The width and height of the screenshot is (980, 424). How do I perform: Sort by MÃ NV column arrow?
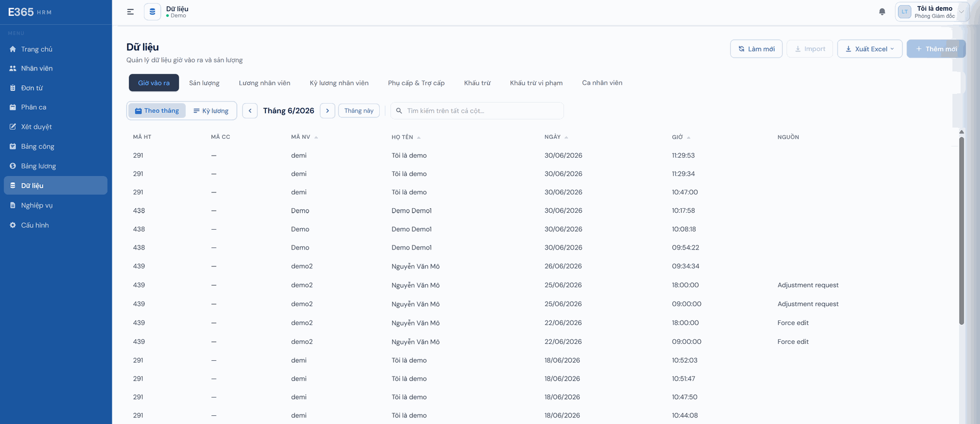tap(316, 137)
